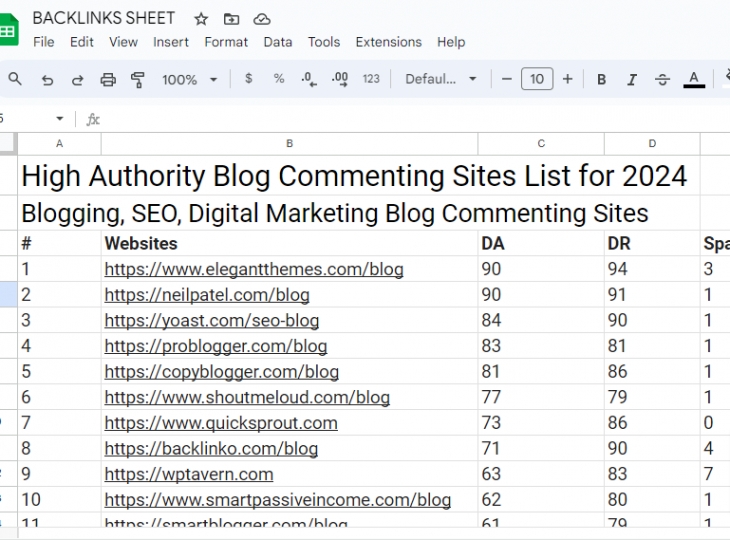Click into the formula bar
Screen dimensions: 730x540
pos(414,119)
